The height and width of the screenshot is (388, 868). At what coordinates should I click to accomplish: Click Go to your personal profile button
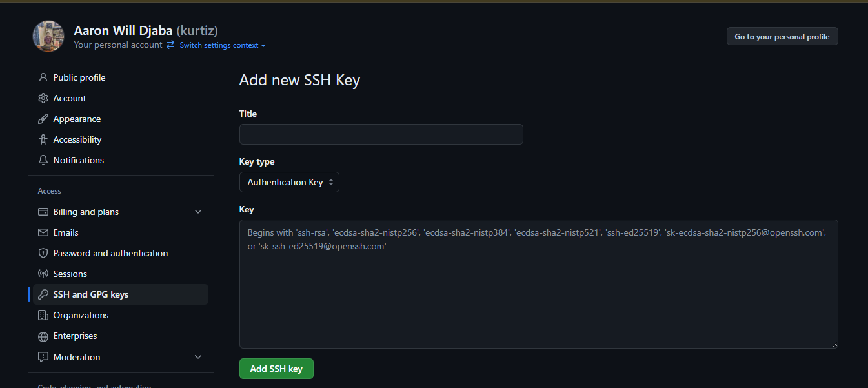(782, 37)
